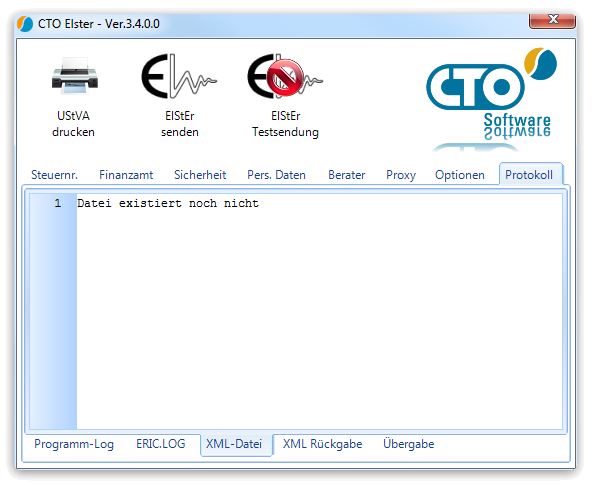
Task: Show the XML Rückgabe tab
Action: [323, 444]
